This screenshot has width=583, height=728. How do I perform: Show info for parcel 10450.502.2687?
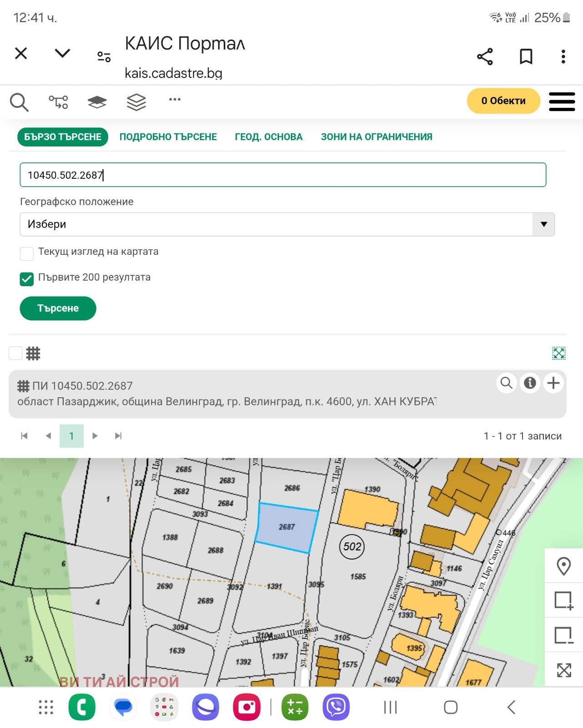pyautogui.click(x=530, y=383)
